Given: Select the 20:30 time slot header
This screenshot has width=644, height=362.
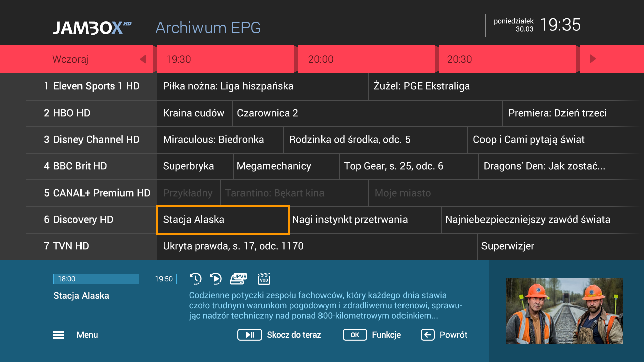Looking at the screenshot, I should point(506,59).
